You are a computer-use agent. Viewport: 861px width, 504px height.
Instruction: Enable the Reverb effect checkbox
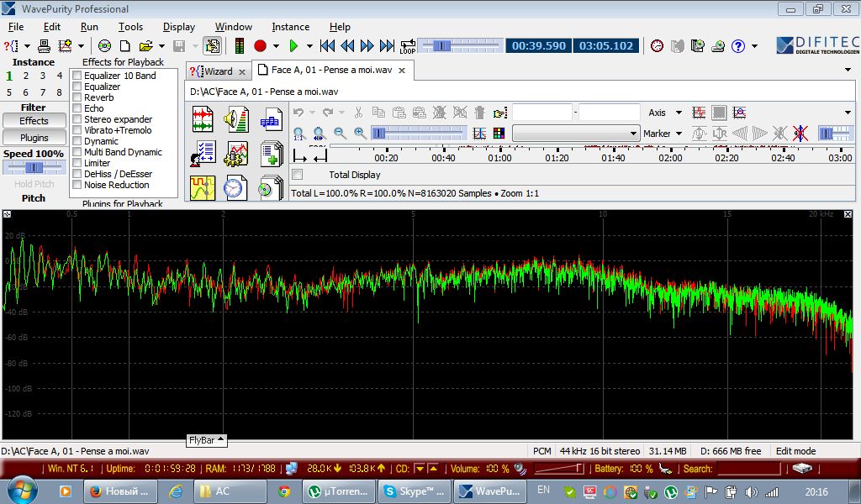pyautogui.click(x=77, y=97)
